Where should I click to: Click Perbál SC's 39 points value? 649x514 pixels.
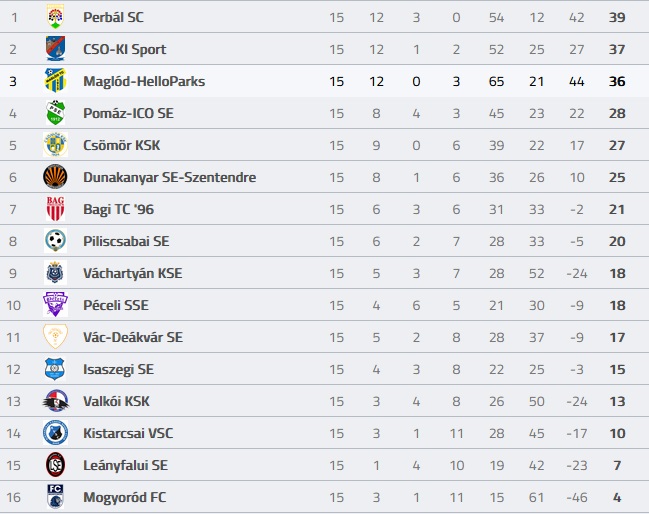click(x=617, y=17)
